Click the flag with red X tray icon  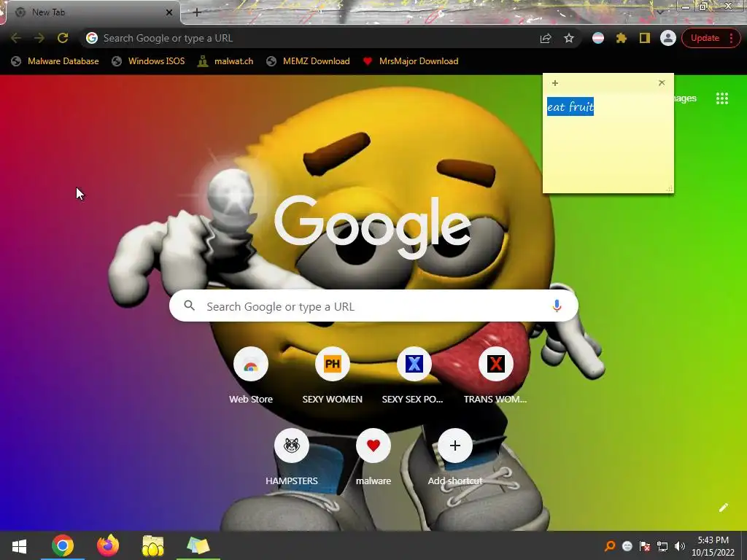(x=645, y=546)
